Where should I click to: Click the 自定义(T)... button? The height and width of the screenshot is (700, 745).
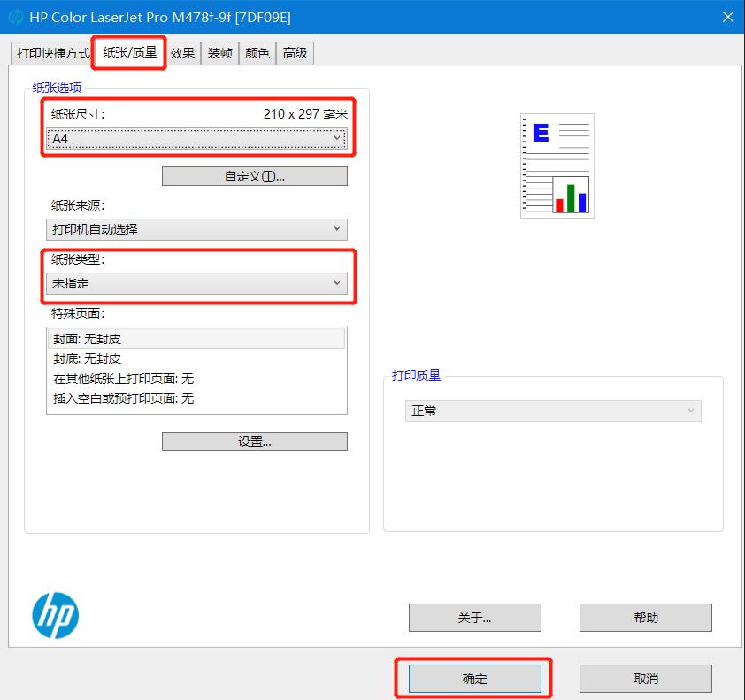point(254,176)
